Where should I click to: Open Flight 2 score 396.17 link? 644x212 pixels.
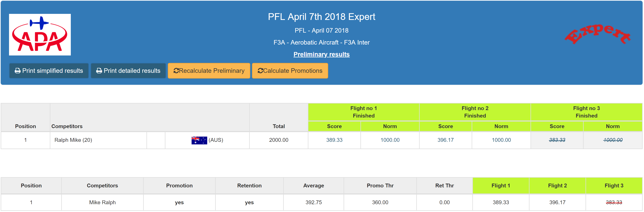[445, 140]
